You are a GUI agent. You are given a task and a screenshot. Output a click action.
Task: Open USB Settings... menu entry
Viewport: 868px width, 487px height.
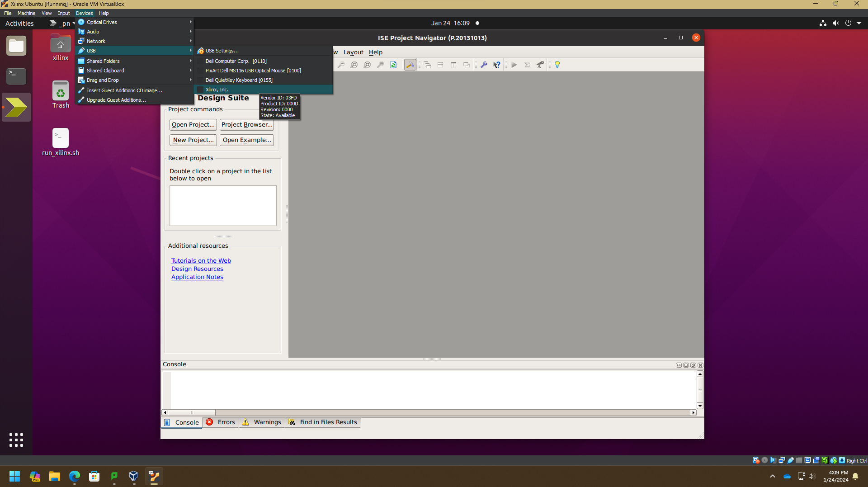coord(264,51)
